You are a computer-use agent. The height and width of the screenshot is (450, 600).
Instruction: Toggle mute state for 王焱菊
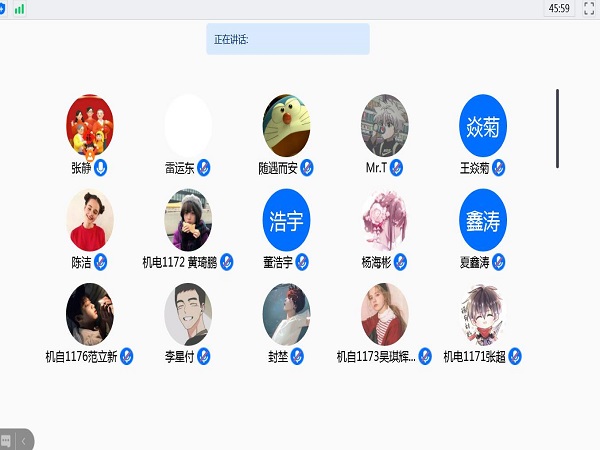pyautogui.click(x=499, y=168)
